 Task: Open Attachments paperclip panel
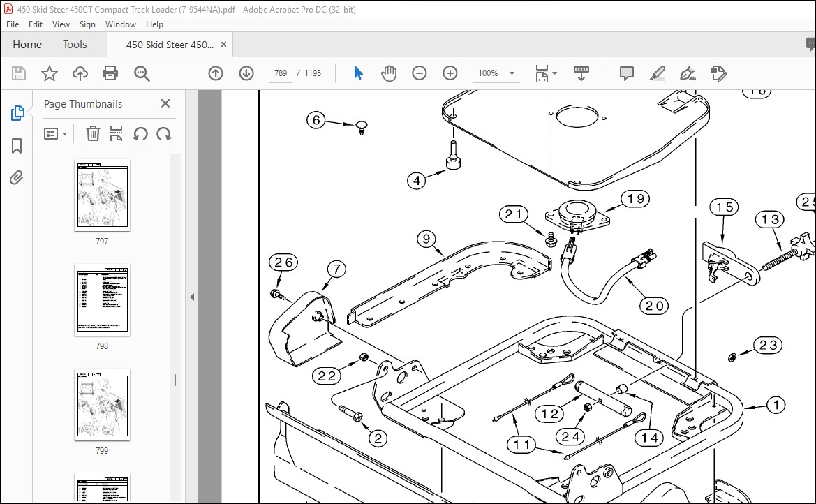pos(17,178)
